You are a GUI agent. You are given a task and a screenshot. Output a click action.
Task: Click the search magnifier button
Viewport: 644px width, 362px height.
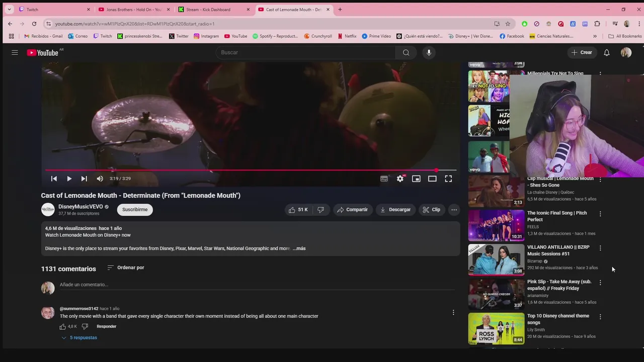tap(406, 52)
